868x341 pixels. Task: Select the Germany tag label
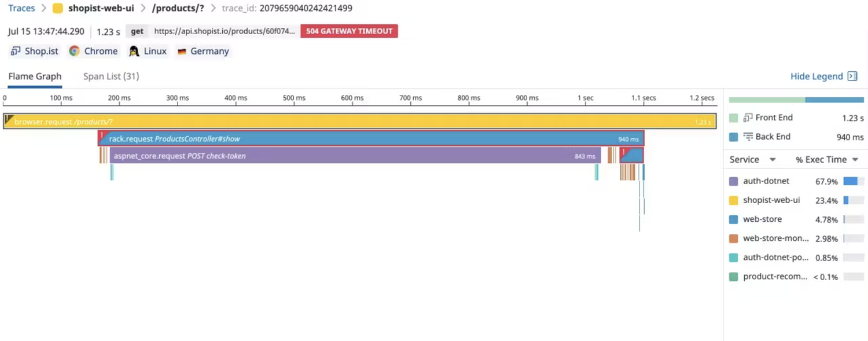[209, 51]
